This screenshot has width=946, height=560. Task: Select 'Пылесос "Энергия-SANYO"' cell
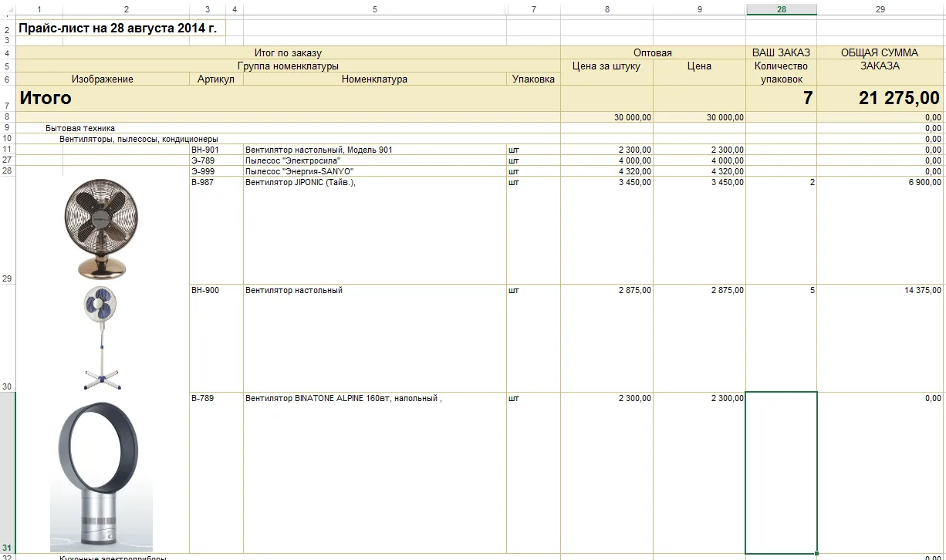tap(375, 171)
